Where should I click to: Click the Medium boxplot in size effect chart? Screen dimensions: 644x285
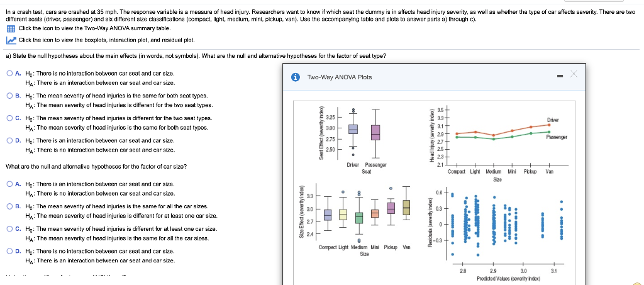pyautogui.click(x=359, y=218)
